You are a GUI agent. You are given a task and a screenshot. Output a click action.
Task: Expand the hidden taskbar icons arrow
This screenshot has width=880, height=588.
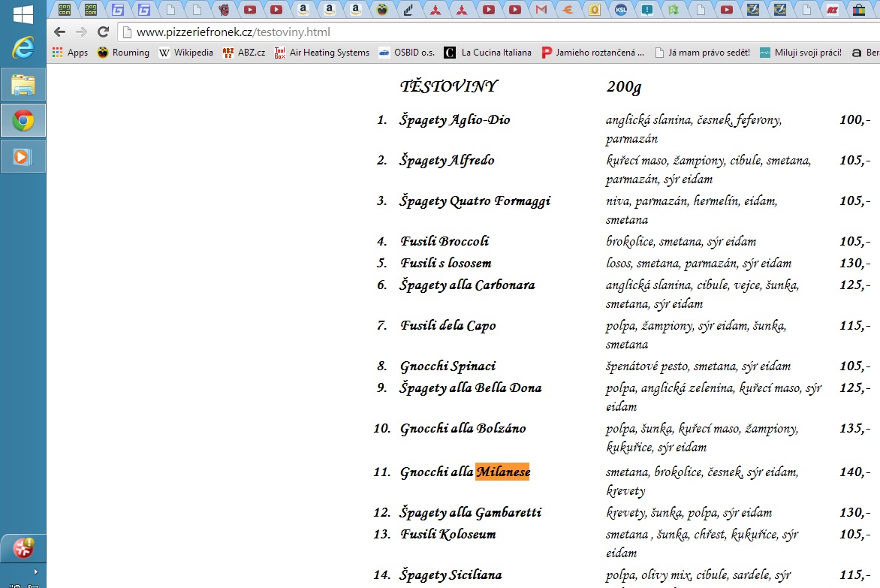(35, 571)
